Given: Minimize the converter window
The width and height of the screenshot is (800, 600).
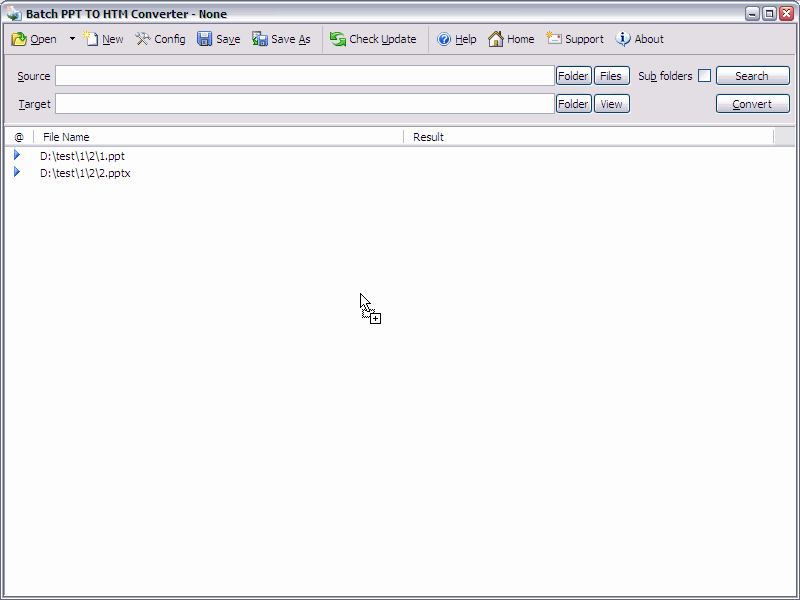Looking at the screenshot, I should point(752,14).
